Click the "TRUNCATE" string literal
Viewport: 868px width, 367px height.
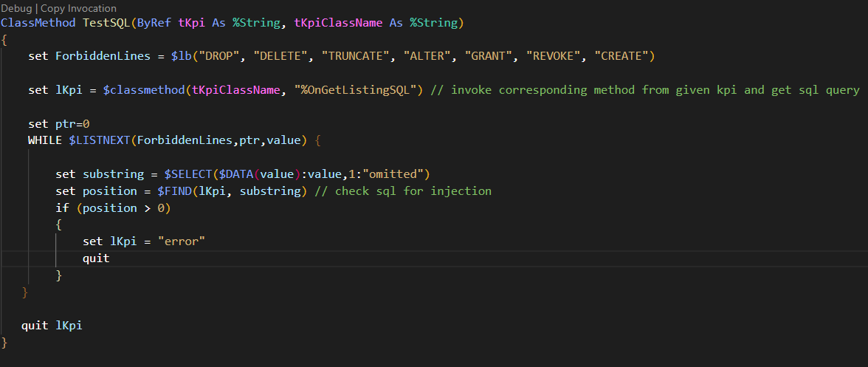click(x=356, y=56)
